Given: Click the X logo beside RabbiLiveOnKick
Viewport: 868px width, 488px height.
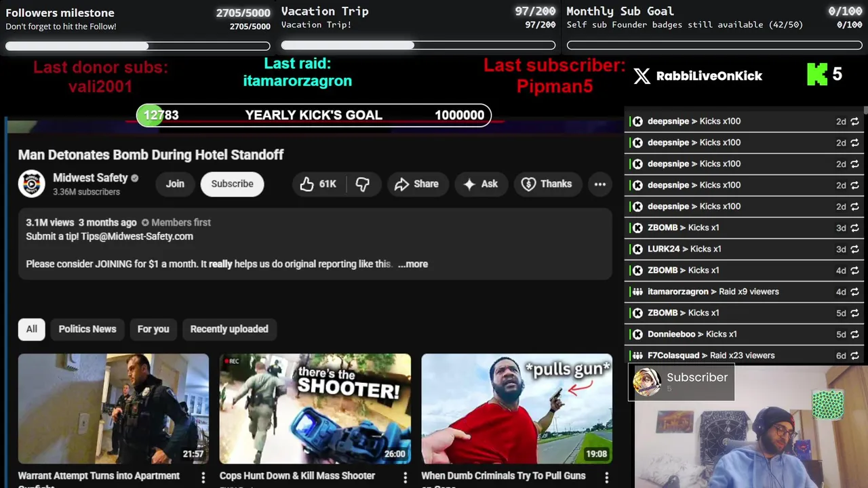Looking at the screenshot, I should [x=642, y=76].
